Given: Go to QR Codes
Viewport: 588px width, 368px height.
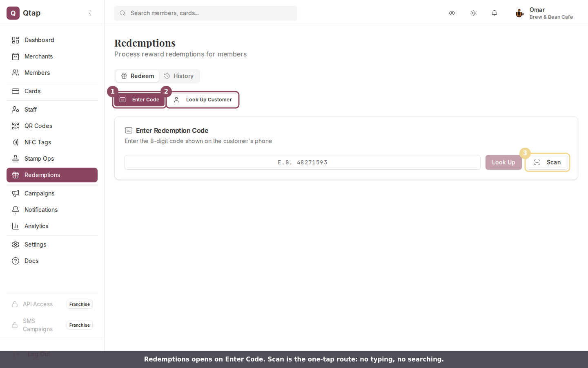Looking at the screenshot, I should click(x=52, y=126).
